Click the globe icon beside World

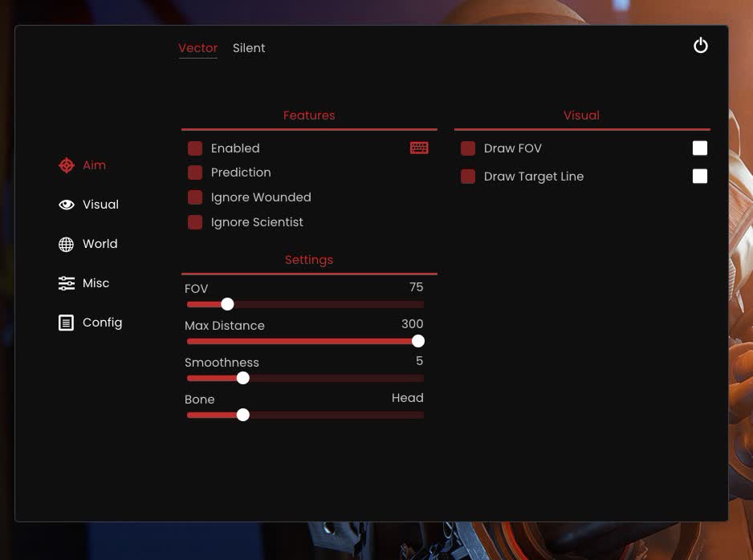point(67,244)
